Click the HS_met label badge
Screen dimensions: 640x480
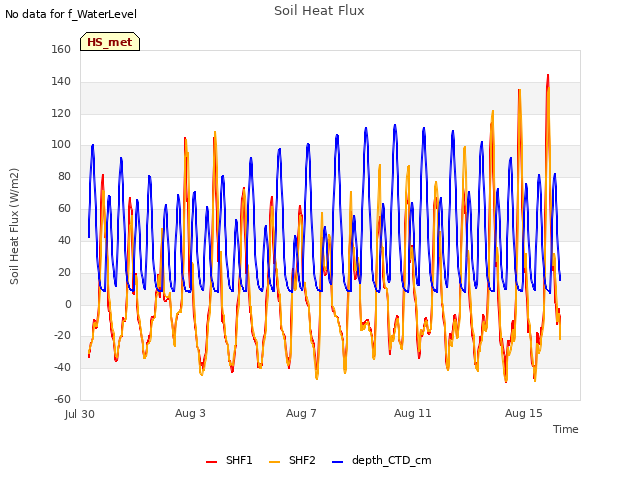click(110, 42)
